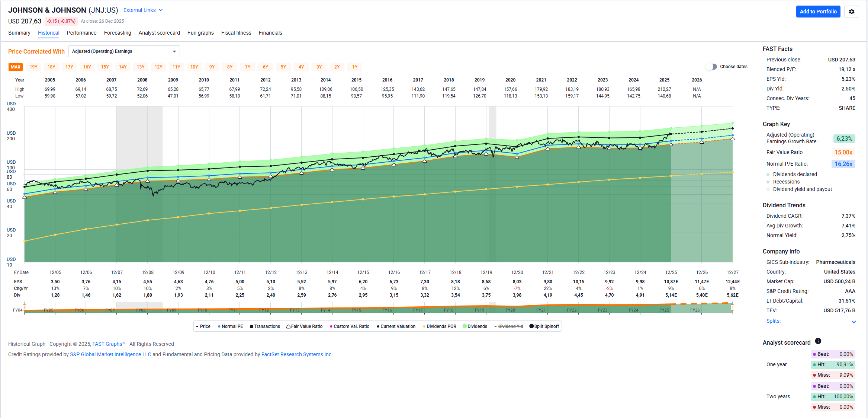Image resolution: width=868 pixels, height=418 pixels.
Task: Open FactSet Research Systems Inc. link
Action: pyautogui.click(x=297, y=354)
